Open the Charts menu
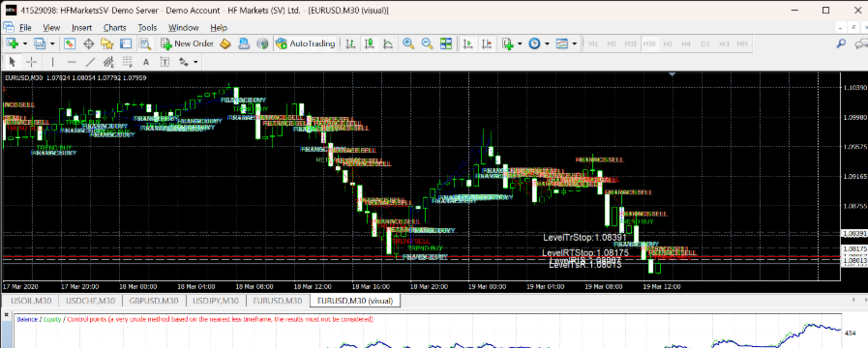 [x=114, y=27]
